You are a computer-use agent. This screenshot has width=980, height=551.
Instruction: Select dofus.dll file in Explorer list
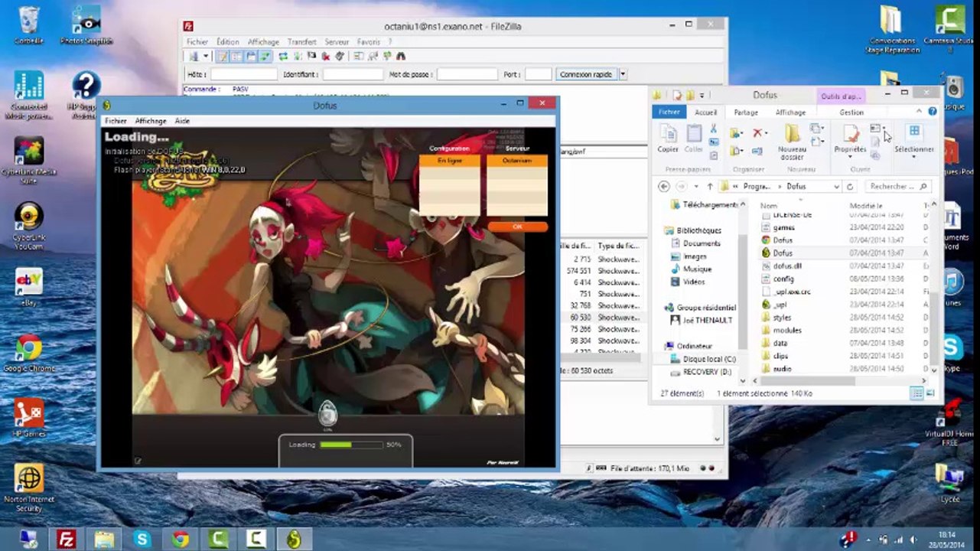point(787,266)
